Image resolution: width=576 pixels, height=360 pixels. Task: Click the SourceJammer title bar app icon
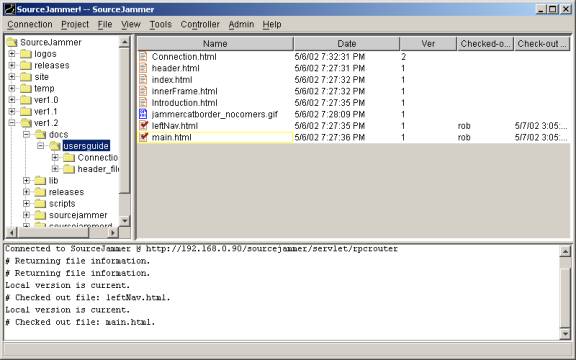(x=10, y=9)
